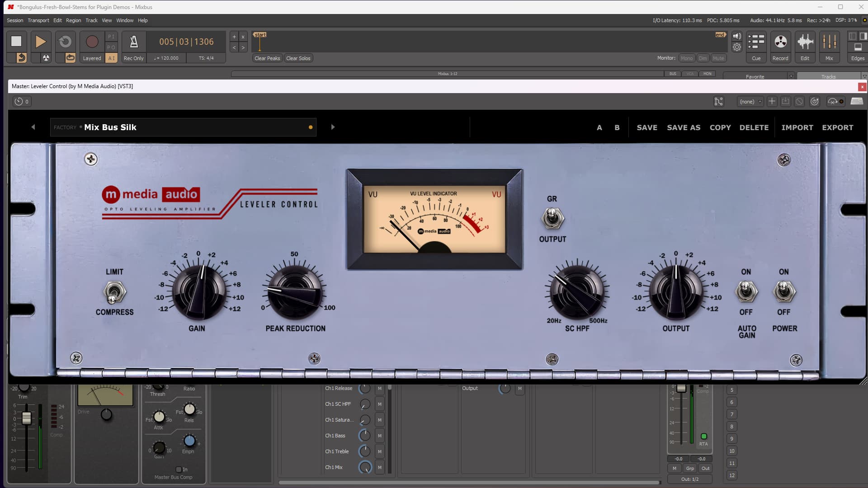Open the (none) preset dropdown
The height and width of the screenshot is (488, 868).
click(750, 102)
